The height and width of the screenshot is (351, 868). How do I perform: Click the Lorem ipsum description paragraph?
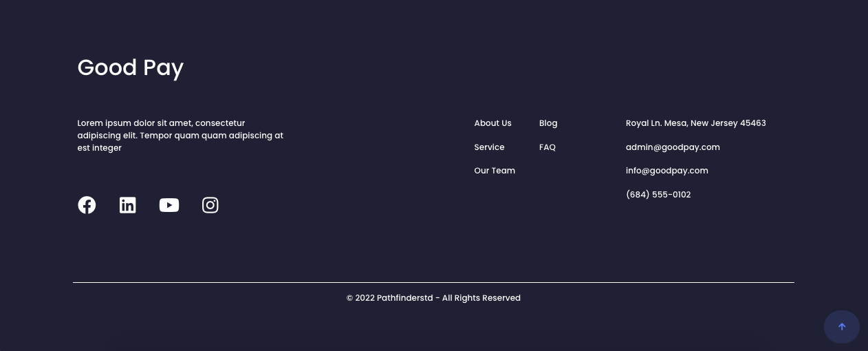pyautogui.click(x=180, y=136)
